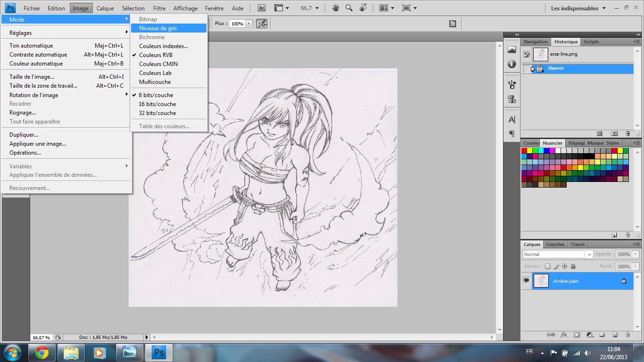Switch to the Navigation tab
The image size is (644, 362).
(x=536, y=41)
